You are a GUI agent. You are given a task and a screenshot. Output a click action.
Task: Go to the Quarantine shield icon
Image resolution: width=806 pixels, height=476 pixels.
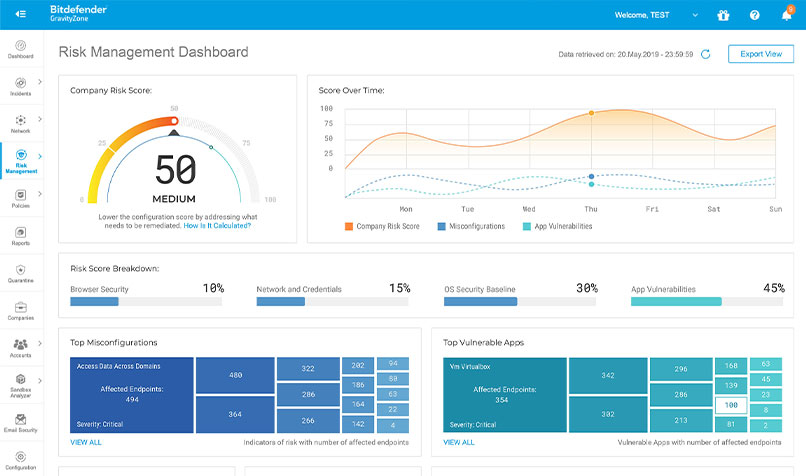(20, 273)
